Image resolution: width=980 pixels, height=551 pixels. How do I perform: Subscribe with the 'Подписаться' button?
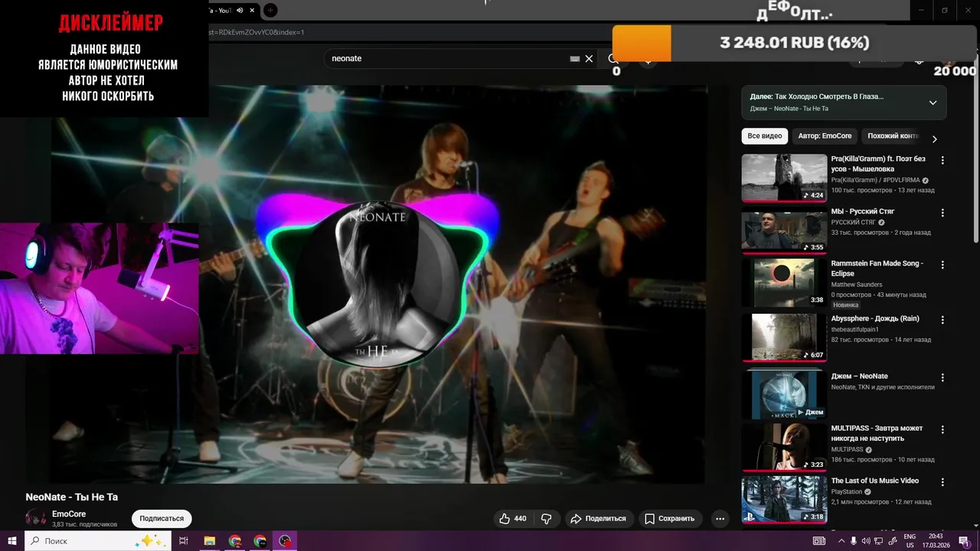(x=162, y=518)
